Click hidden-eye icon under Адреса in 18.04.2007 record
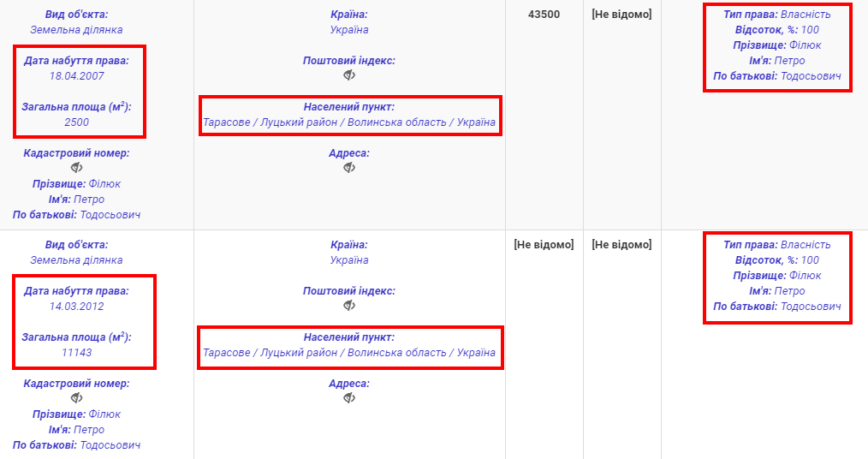Image resolution: width=868 pixels, height=459 pixels. pyautogui.click(x=349, y=168)
